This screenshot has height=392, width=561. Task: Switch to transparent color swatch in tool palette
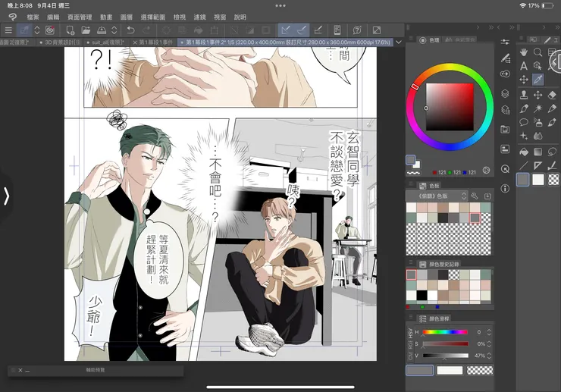(x=554, y=180)
